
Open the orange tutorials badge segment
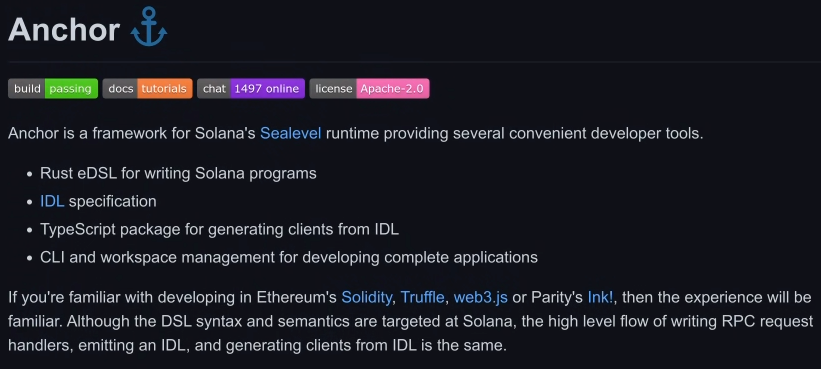point(164,88)
